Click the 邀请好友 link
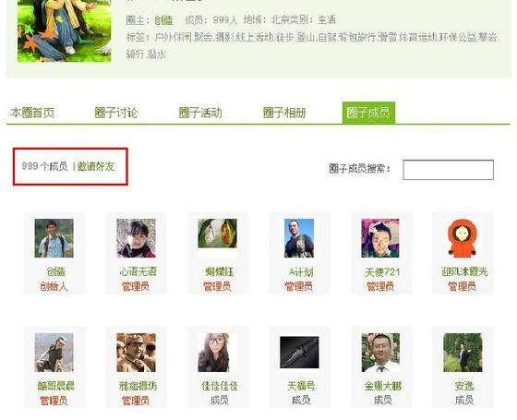The image size is (517, 420). (96, 166)
